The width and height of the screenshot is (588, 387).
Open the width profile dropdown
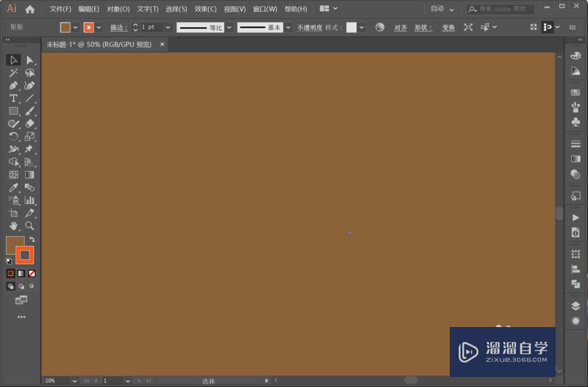coord(229,28)
